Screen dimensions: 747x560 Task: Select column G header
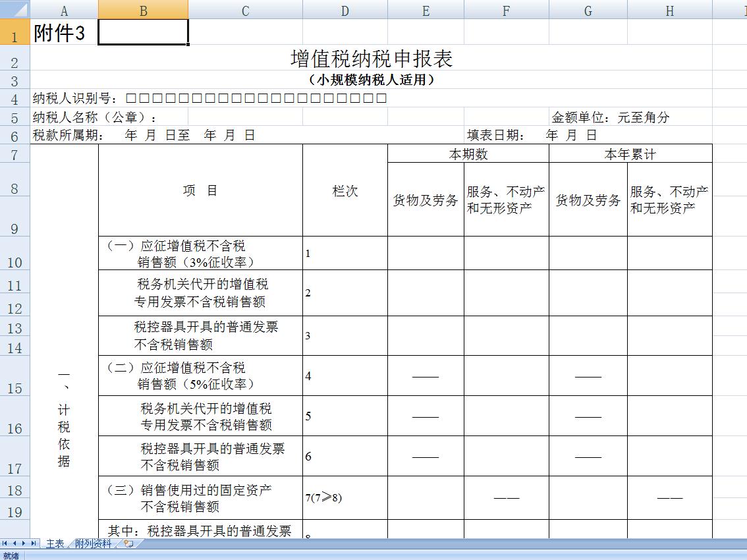click(588, 10)
